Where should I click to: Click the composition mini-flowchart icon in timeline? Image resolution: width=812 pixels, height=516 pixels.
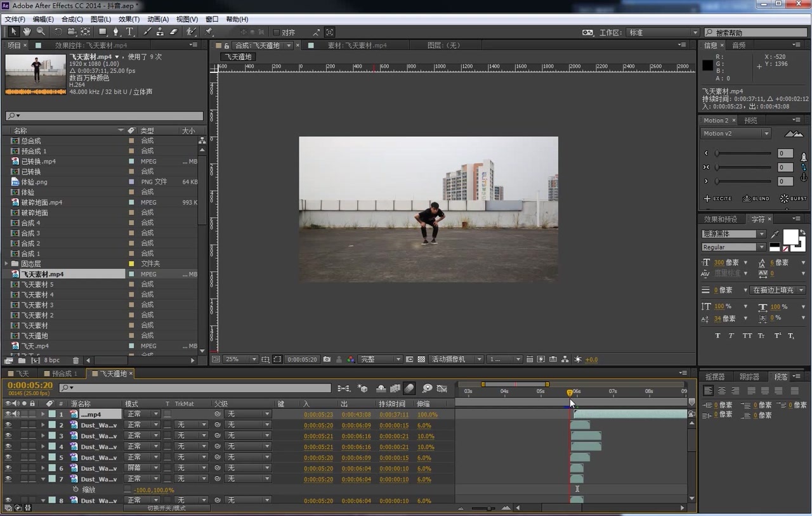[x=344, y=388]
